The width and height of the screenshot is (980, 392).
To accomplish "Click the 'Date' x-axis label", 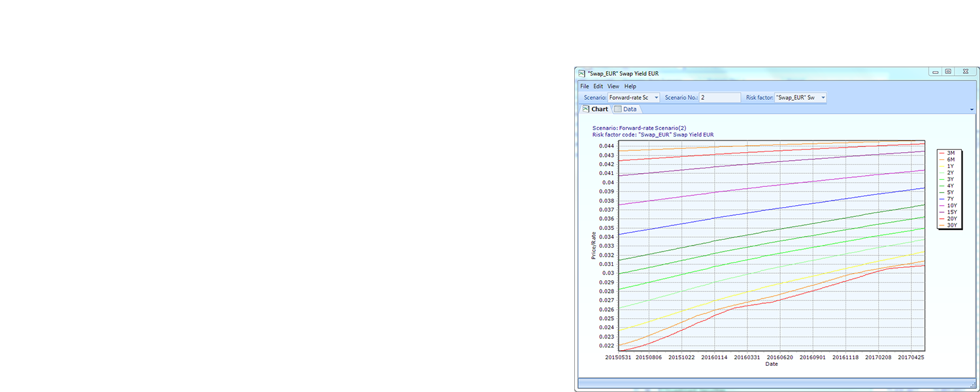I will coord(772,364).
